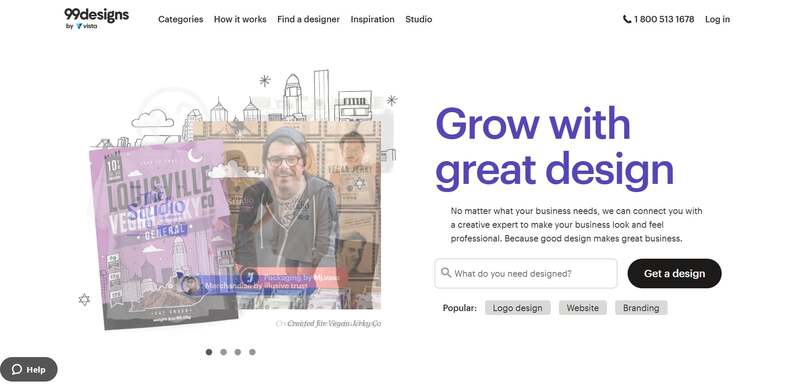Click the 'Grow with great design' headline
799x385 pixels.
click(554, 148)
